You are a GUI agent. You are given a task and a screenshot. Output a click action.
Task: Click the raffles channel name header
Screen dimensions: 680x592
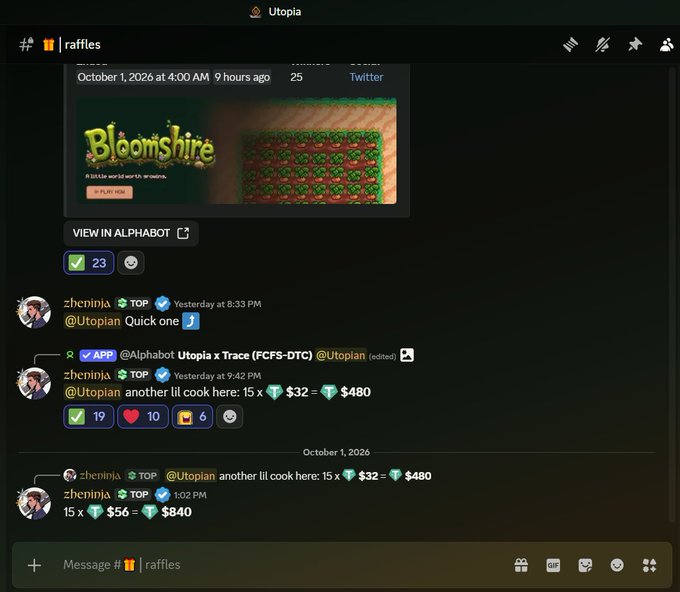(x=82, y=44)
